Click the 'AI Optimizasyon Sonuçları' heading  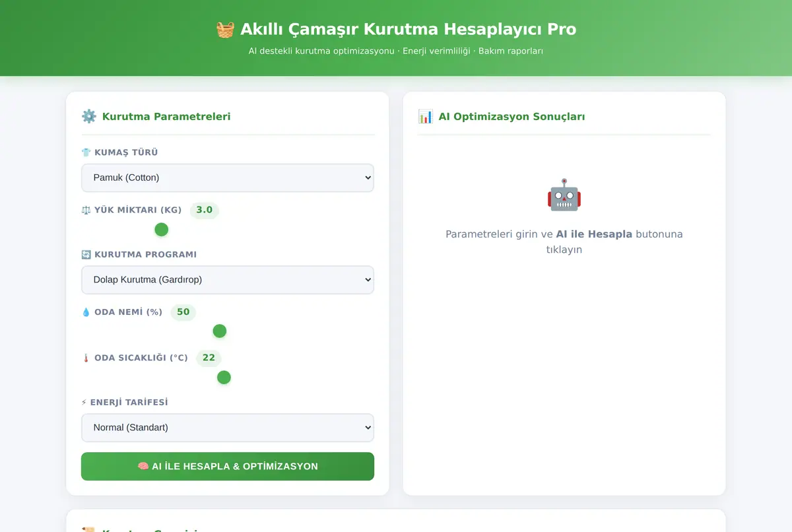point(511,117)
